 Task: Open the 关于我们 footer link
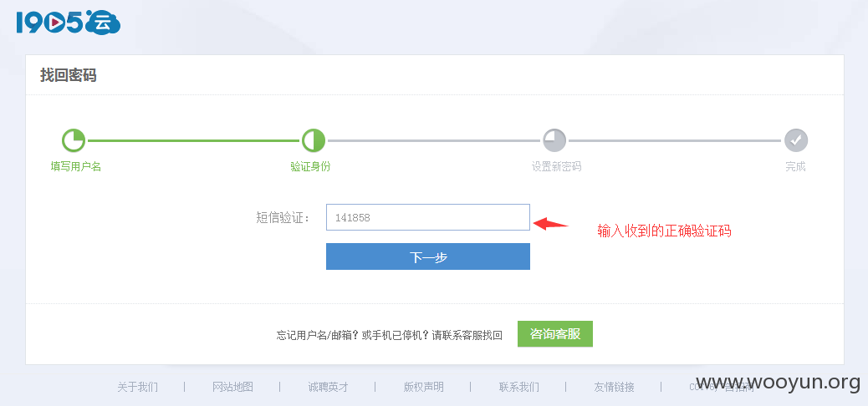point(137,387)
